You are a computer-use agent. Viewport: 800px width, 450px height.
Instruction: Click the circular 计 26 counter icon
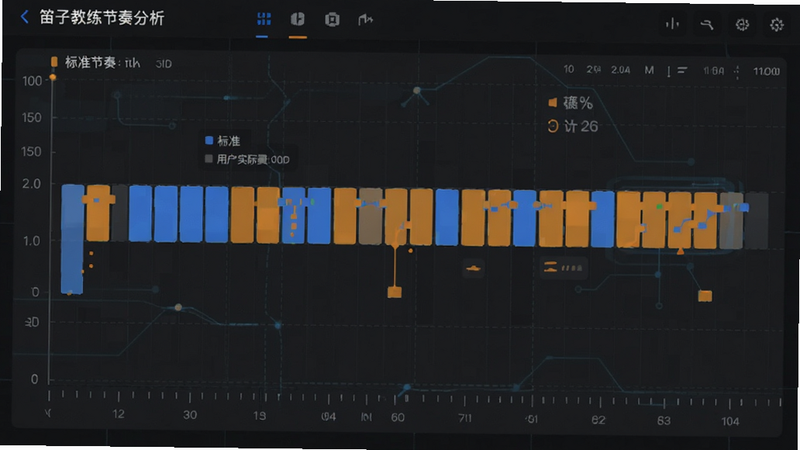coord(553,126)
